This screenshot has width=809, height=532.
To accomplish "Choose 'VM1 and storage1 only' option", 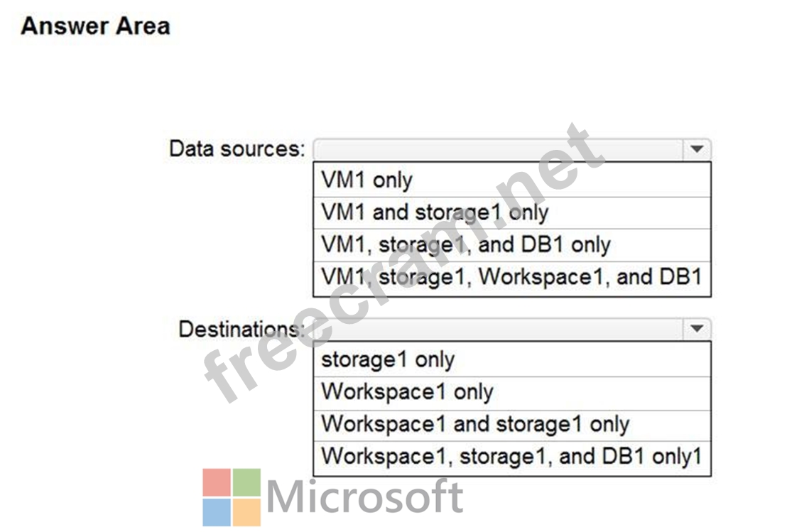I will tap(512, 212).
